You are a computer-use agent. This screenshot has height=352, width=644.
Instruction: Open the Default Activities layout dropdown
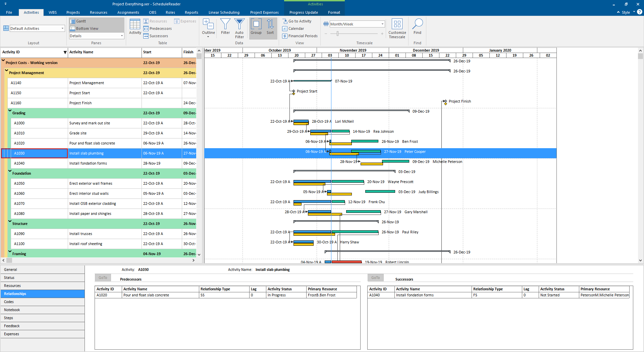62,28
